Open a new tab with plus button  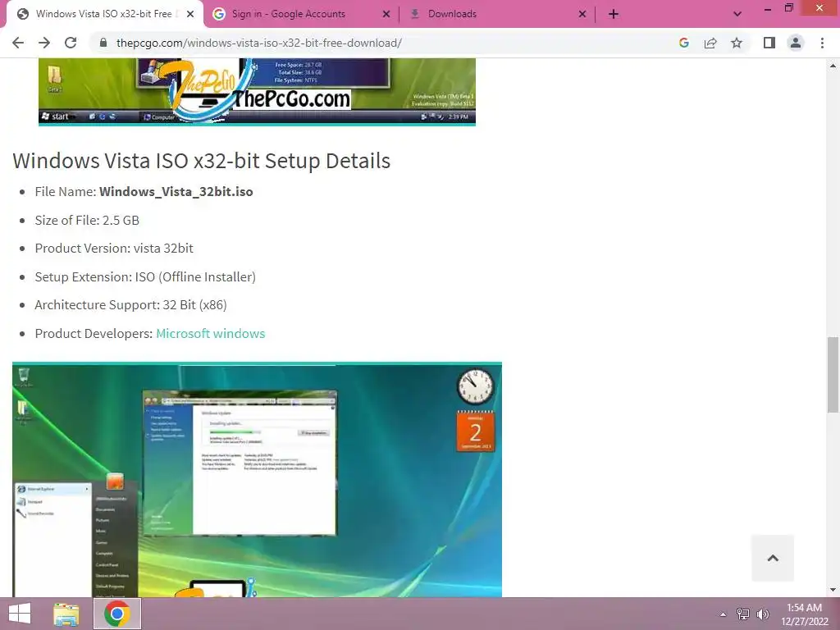click(614, 14)
